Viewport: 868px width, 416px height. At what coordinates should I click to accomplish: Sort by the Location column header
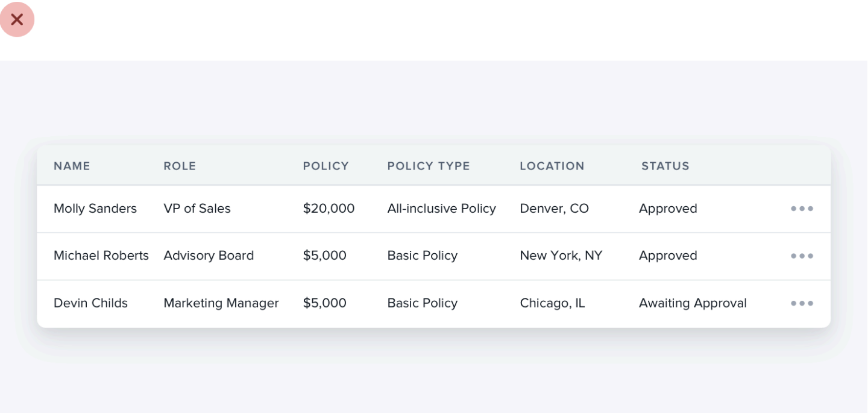click(x=552, y=166)
